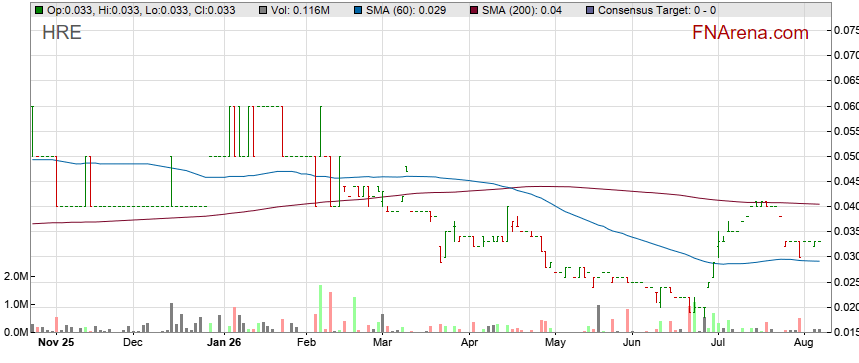Click the 0.055 price axis label
859x363 pixels.
[846, 131]
